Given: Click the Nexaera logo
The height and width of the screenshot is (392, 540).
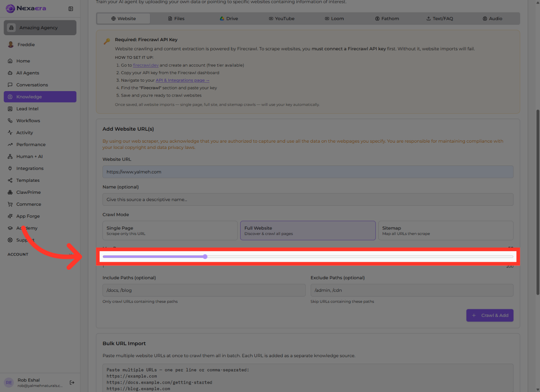Looking at the screenshot, I should coord(26,8).
